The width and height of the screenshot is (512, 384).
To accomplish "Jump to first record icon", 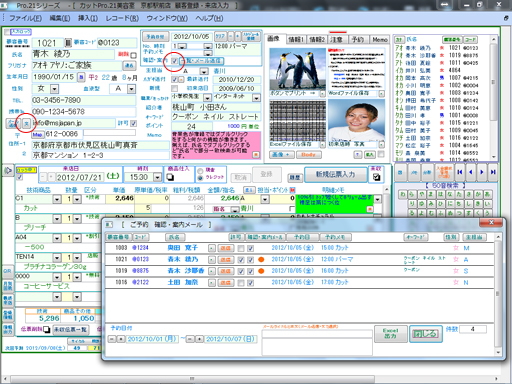I will pyautogui.click(x=460, y=172).
